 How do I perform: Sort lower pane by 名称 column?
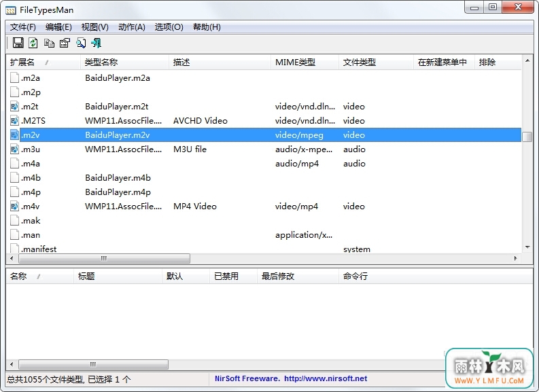tap(40, 277)
